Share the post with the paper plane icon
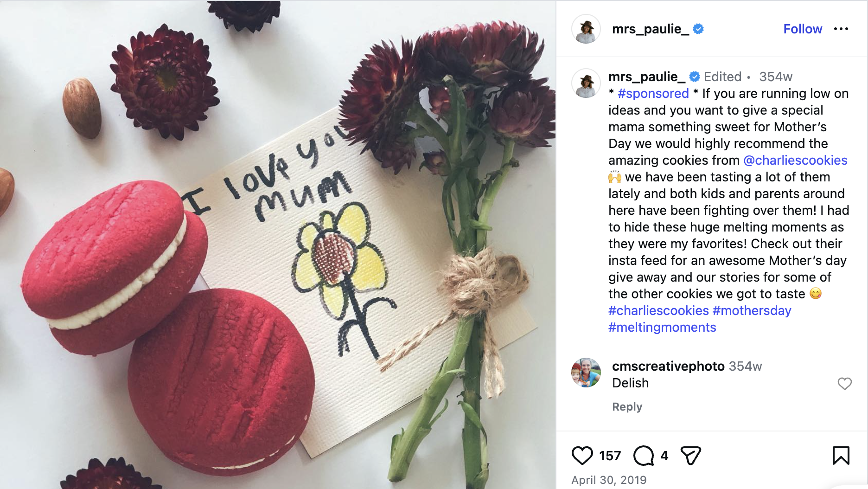868x489 pixels. point(690,456)
